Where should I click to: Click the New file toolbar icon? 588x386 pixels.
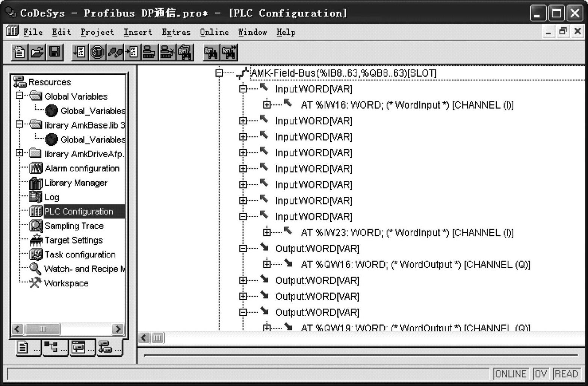[x=19, y=52]
